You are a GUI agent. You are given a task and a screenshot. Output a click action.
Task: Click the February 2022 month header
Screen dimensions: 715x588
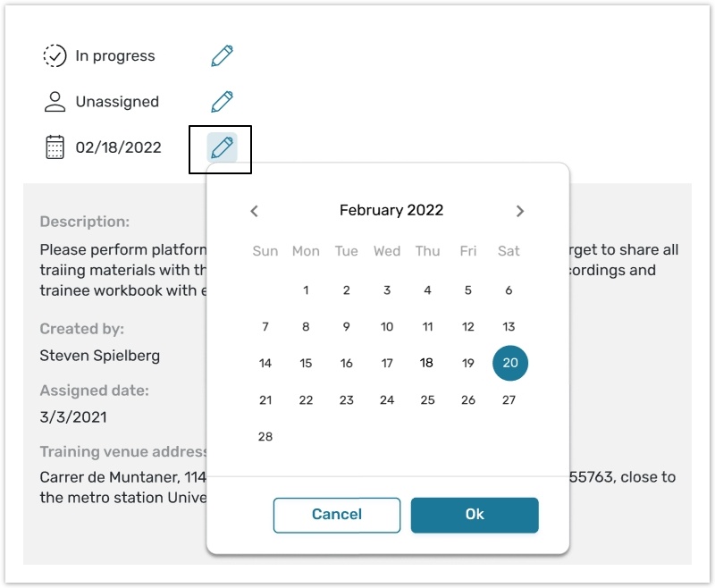click(x=391, y=211)
